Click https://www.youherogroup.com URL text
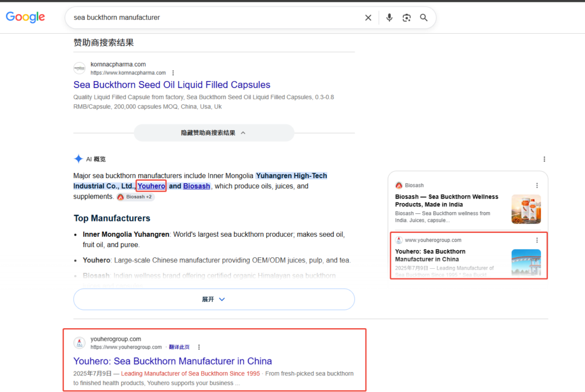Viewport: 585px width, 392px height. pyautogui.click(x=126, y=347)
